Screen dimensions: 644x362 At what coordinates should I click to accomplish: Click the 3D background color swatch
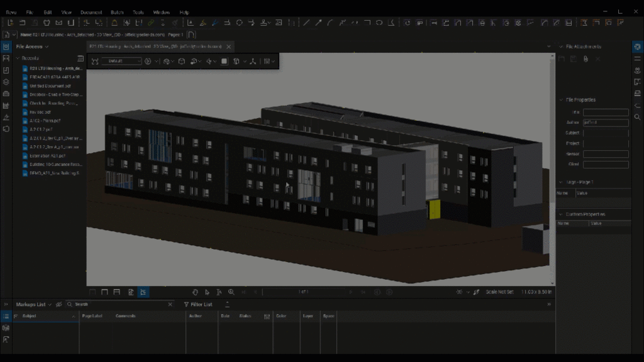pyautogui.click(x=223, y=61)
